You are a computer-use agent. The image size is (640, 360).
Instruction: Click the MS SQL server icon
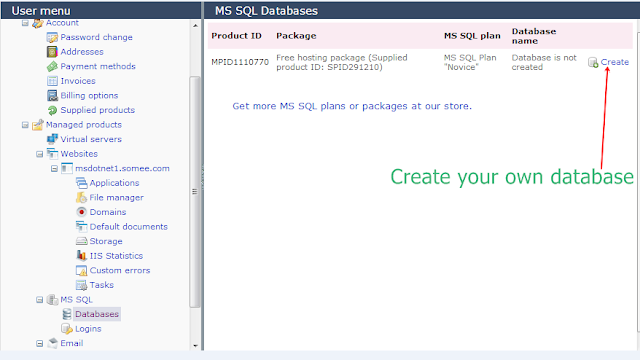(52, 300)
